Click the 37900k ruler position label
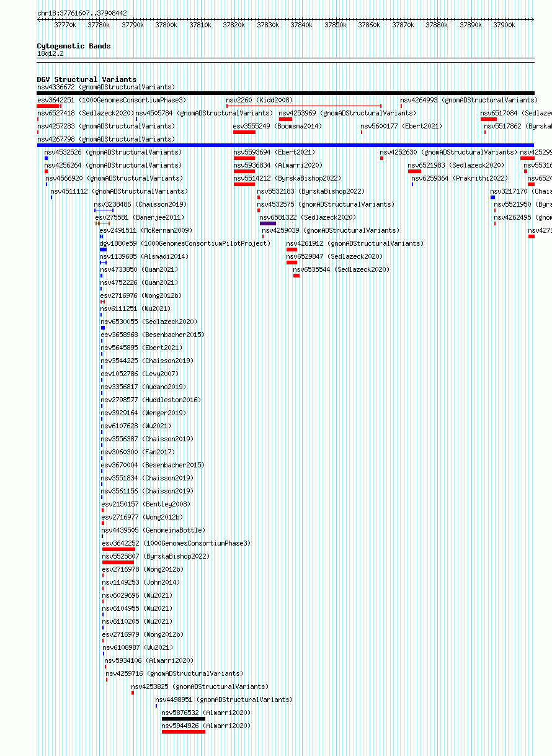This screenshot has height=756, width=552. 504,25
